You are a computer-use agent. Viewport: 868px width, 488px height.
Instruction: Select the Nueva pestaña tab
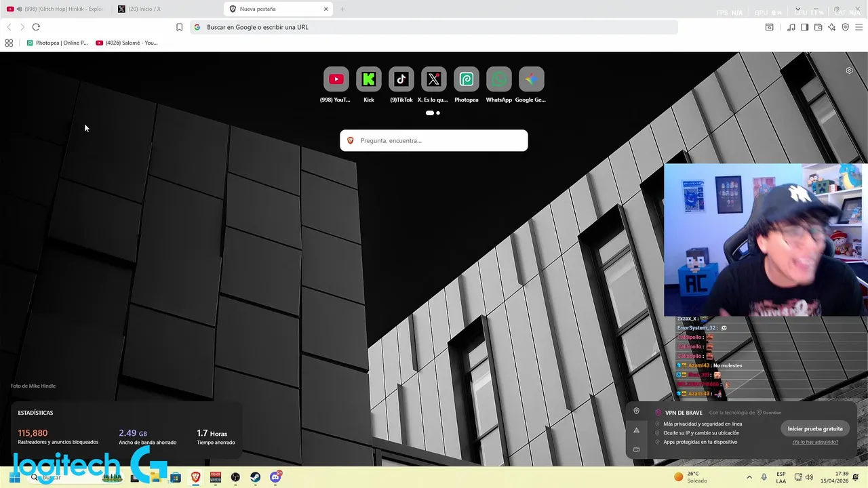point(278,9)
